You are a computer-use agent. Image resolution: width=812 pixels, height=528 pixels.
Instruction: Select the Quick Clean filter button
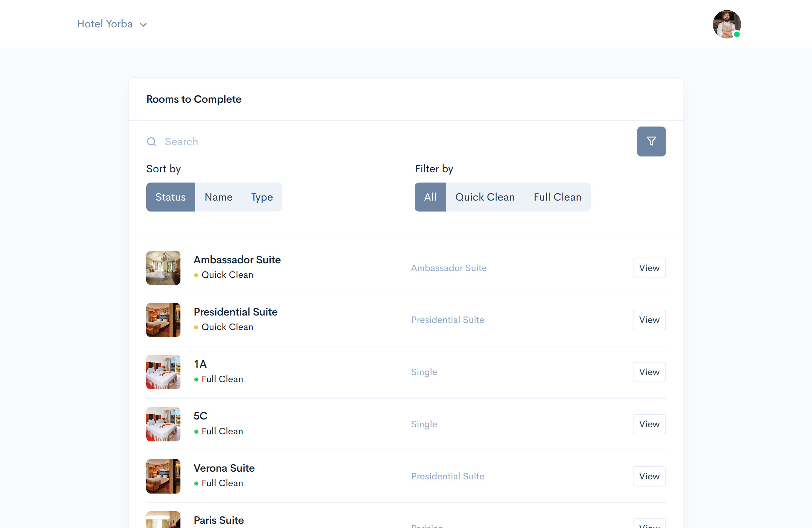point(484,197)
